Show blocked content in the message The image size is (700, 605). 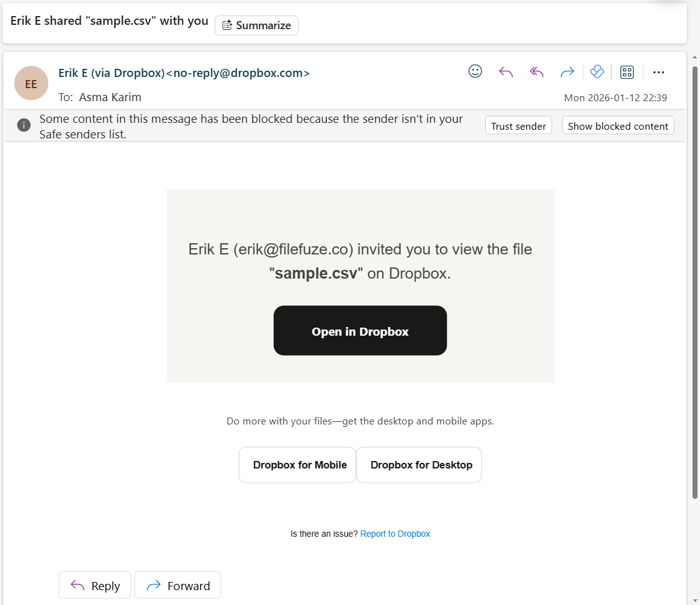617,125
